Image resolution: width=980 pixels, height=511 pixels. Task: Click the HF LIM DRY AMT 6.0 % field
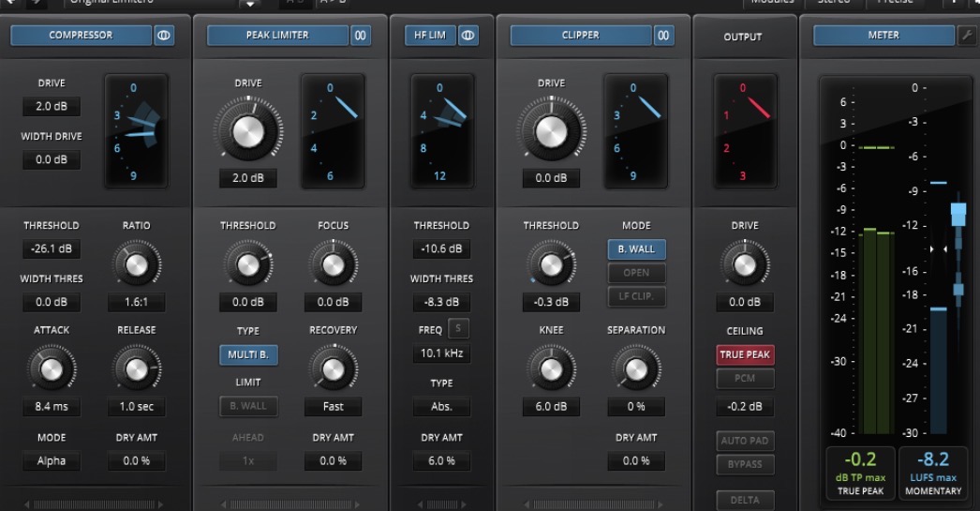442,461
